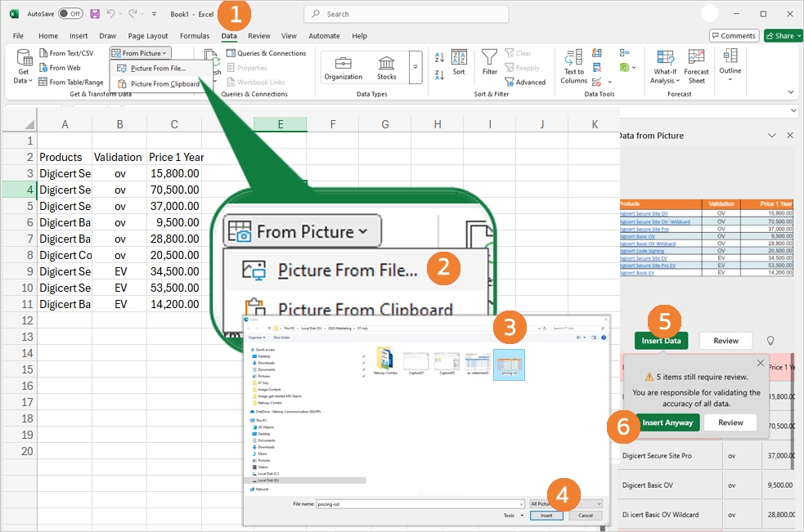The width and height of the screenshot is (804, 532).
Task: Click the Remove Duplicates icon
Action: pyautogui.click(x=597, y=67)
